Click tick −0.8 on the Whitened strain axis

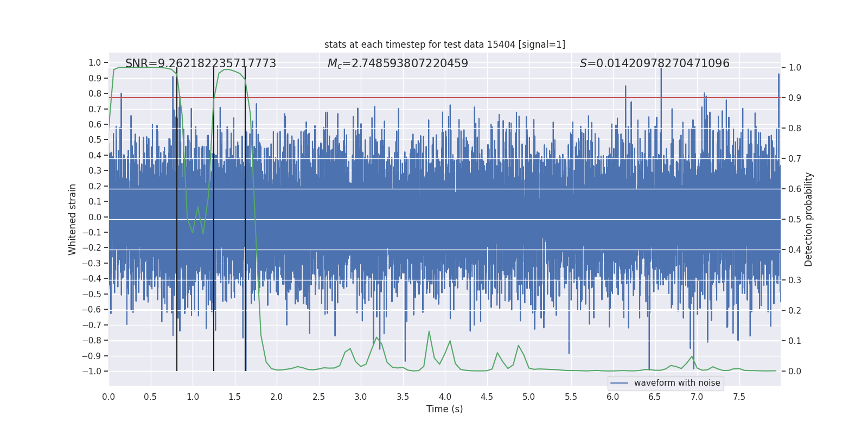(92, 341)
